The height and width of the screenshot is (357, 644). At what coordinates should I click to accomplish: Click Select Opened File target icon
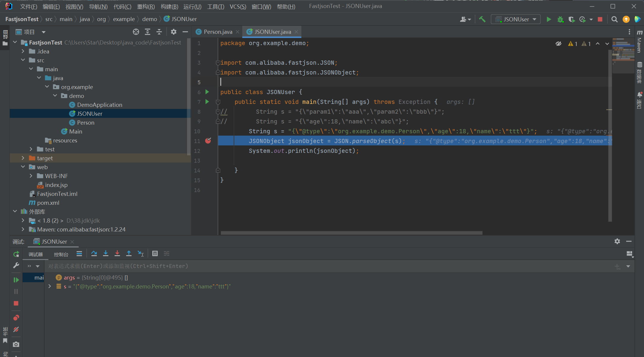136,32
